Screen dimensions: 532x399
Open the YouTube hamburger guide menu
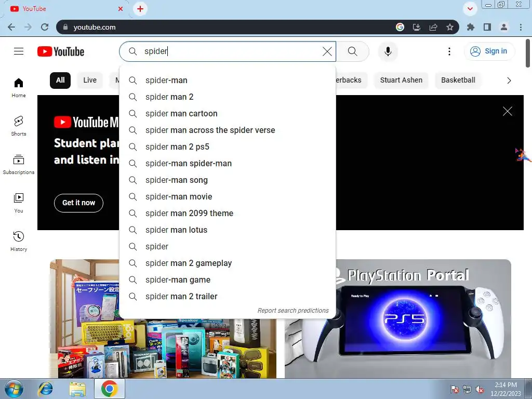(19, 51)
